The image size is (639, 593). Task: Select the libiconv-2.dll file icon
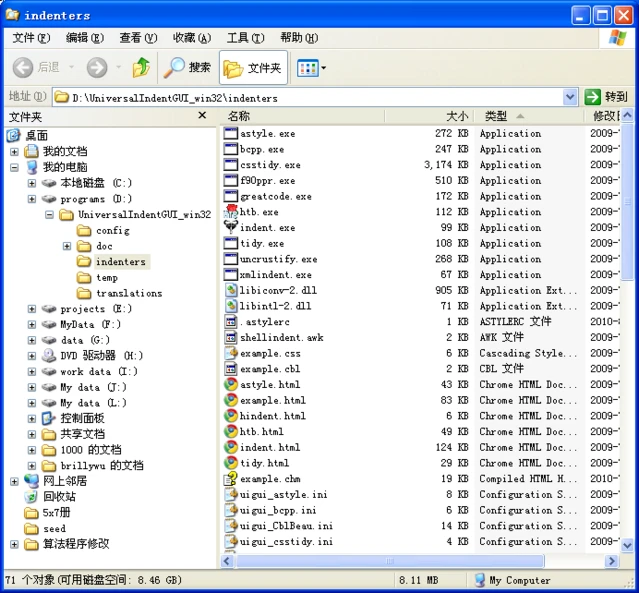[x=231, y=290]
